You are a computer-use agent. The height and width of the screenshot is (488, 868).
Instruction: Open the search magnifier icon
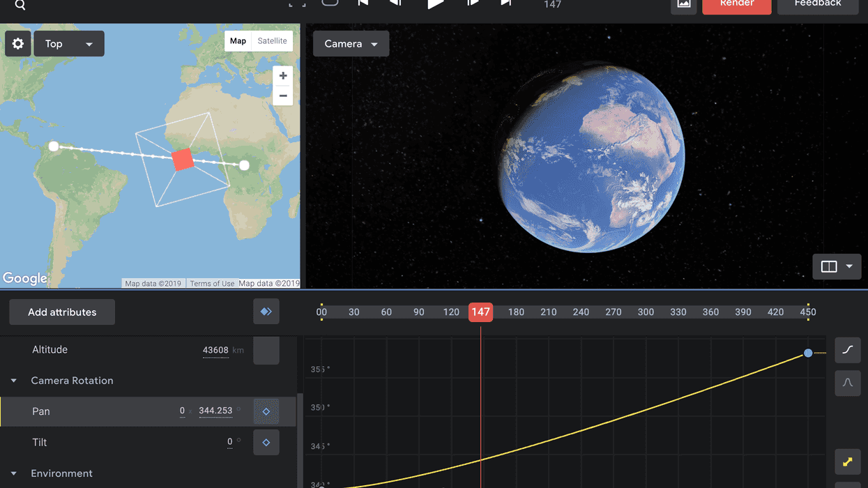[x=20, y=5]
